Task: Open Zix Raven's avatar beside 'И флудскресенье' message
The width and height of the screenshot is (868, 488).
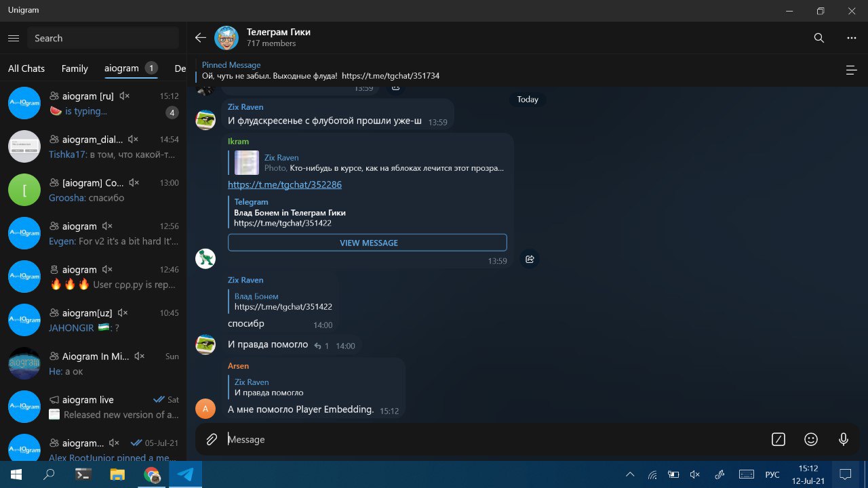Action: (x=205, y=120)
